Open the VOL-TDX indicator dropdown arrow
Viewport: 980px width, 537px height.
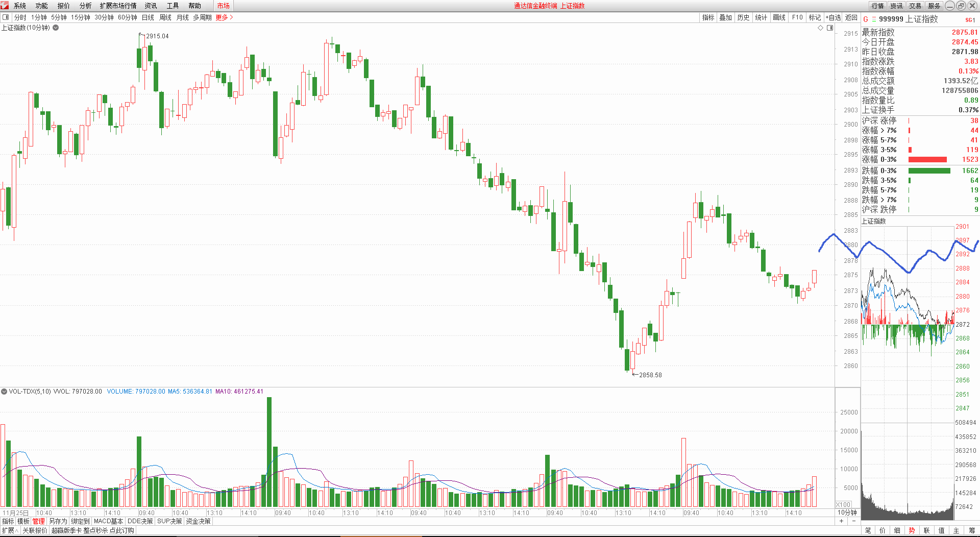4,392
